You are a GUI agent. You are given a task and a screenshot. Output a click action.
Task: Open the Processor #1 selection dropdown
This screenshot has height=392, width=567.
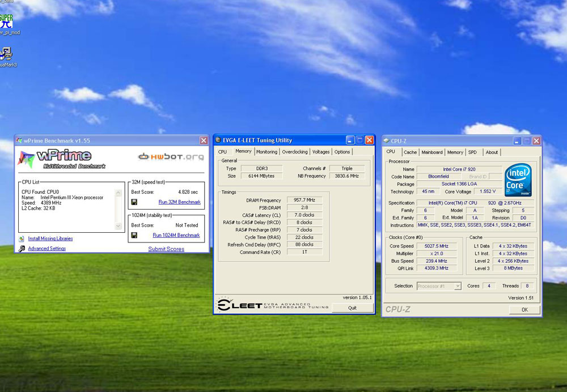439,286
